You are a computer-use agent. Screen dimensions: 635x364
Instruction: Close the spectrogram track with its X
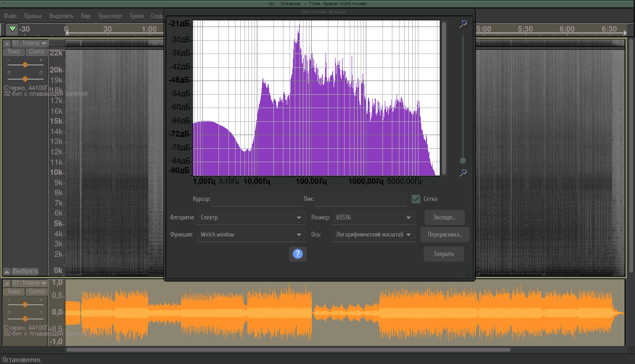coord(7,43)
